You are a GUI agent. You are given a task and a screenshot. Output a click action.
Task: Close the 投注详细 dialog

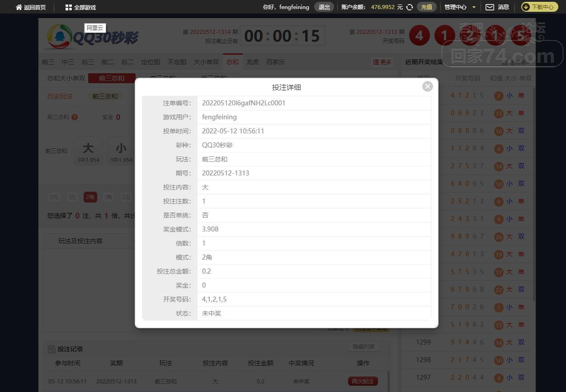coord(427,86)
